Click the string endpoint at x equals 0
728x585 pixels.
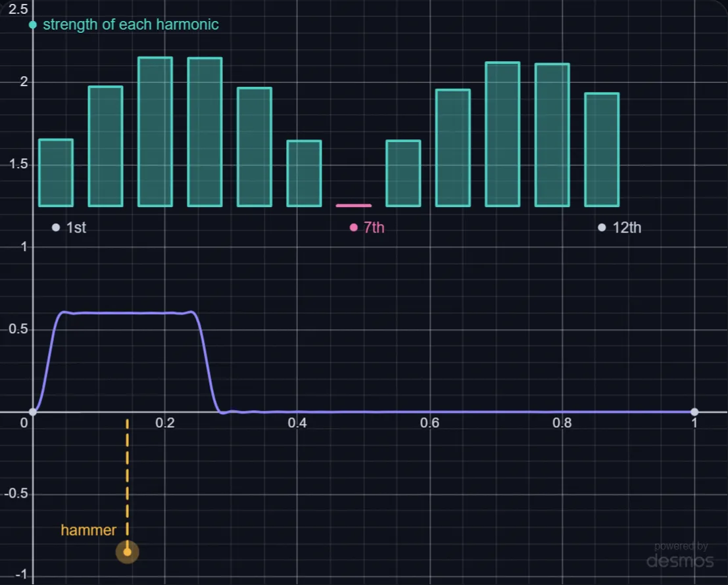(32, 411)
